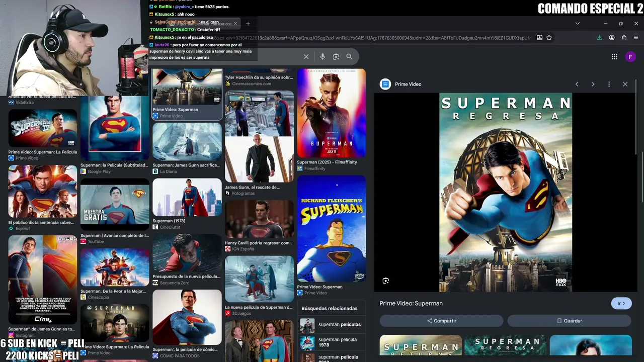Search inside the image with the Lens icon
The width and height of the screenshot is (644, 362).
click(385, 281)
